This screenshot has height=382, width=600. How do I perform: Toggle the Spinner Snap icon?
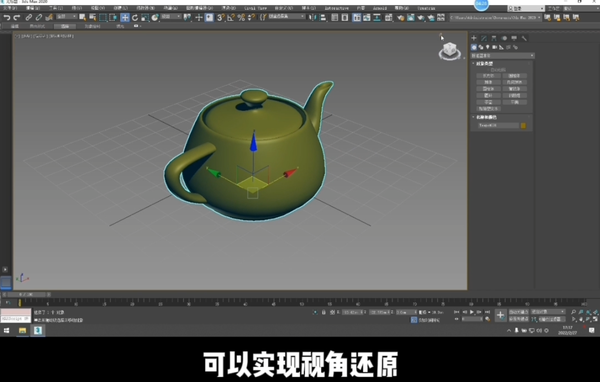pyautogui.click(x=251, y=17)
